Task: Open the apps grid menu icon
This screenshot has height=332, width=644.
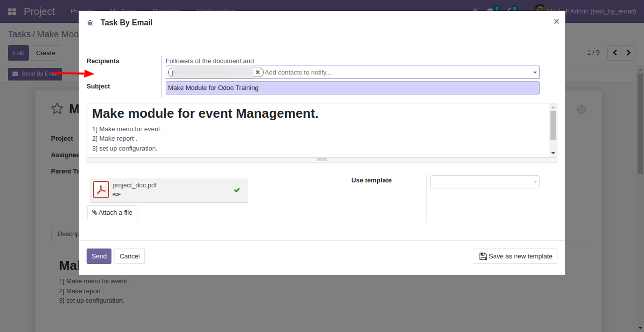Action: pos(12,11)
